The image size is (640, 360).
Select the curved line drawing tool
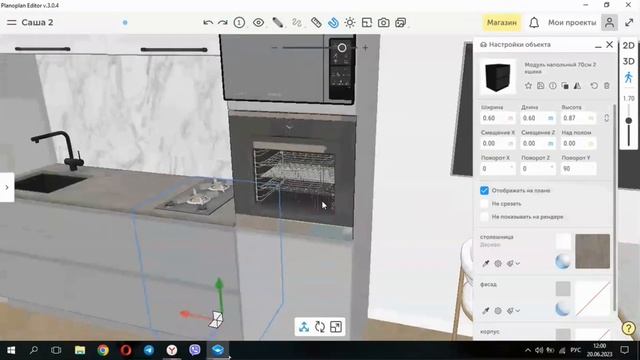297,23
